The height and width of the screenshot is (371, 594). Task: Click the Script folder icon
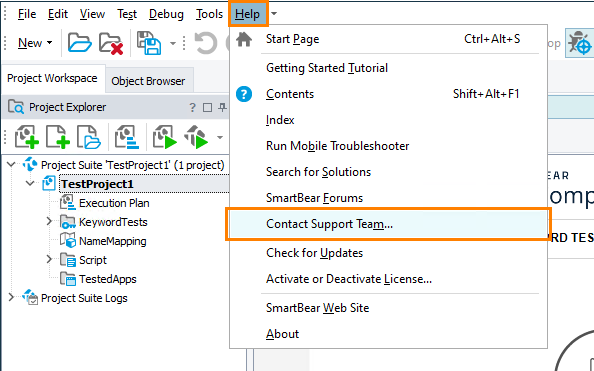[68, 260]
